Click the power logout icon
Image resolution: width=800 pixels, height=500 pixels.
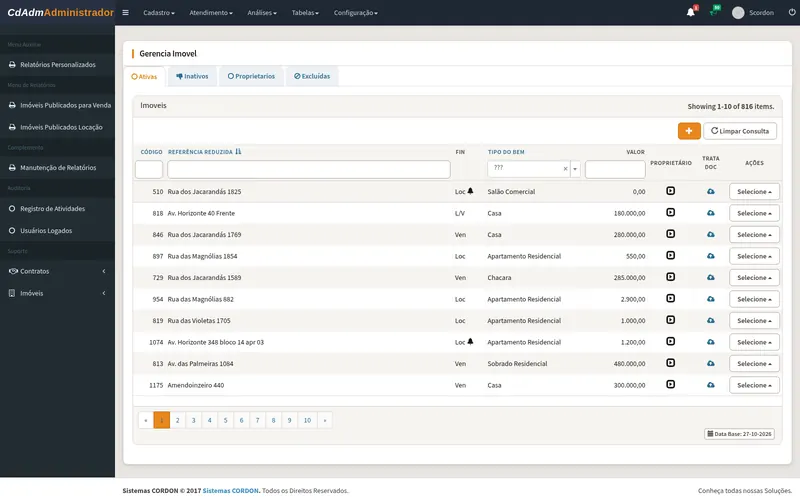tap(791, 12)
